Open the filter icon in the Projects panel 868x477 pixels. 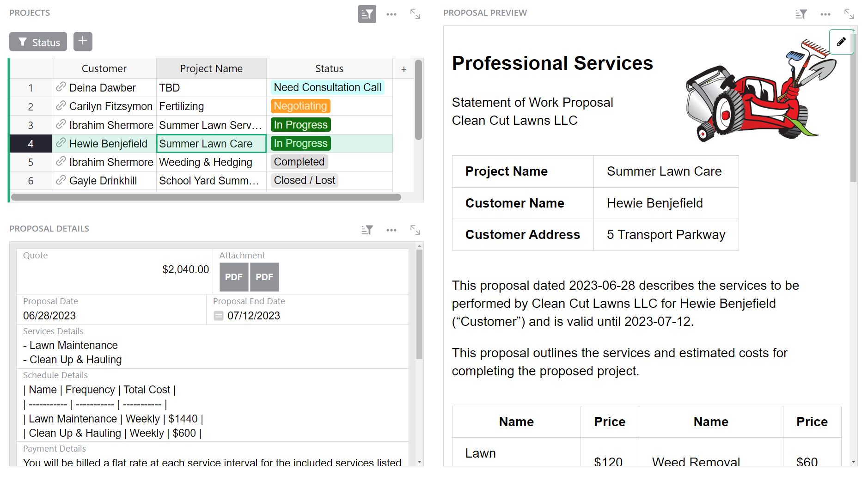pos(367,14)
